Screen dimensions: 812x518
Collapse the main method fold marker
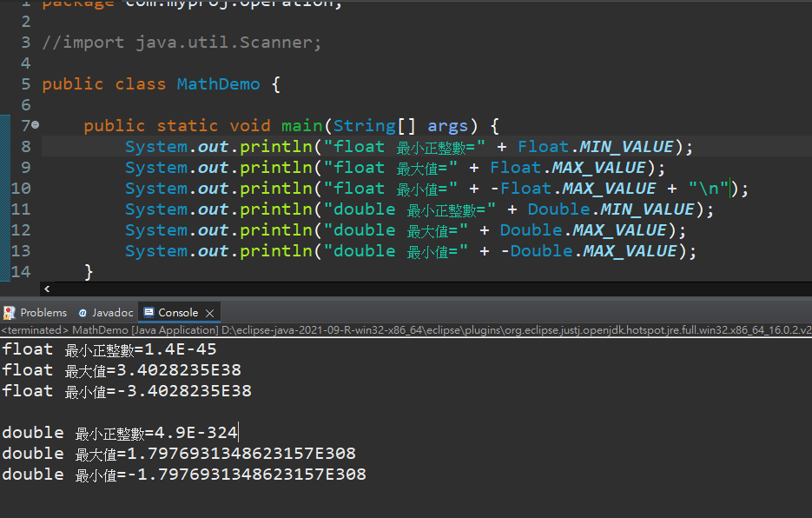(x=35, y=126)
